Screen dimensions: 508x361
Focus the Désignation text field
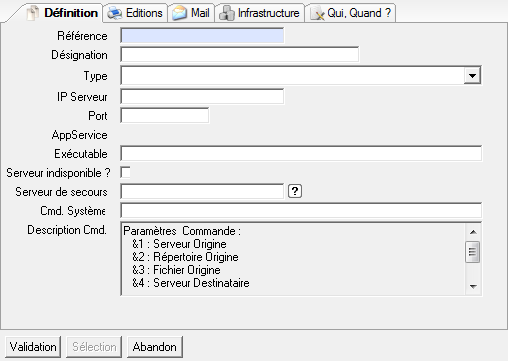point(240,55)
